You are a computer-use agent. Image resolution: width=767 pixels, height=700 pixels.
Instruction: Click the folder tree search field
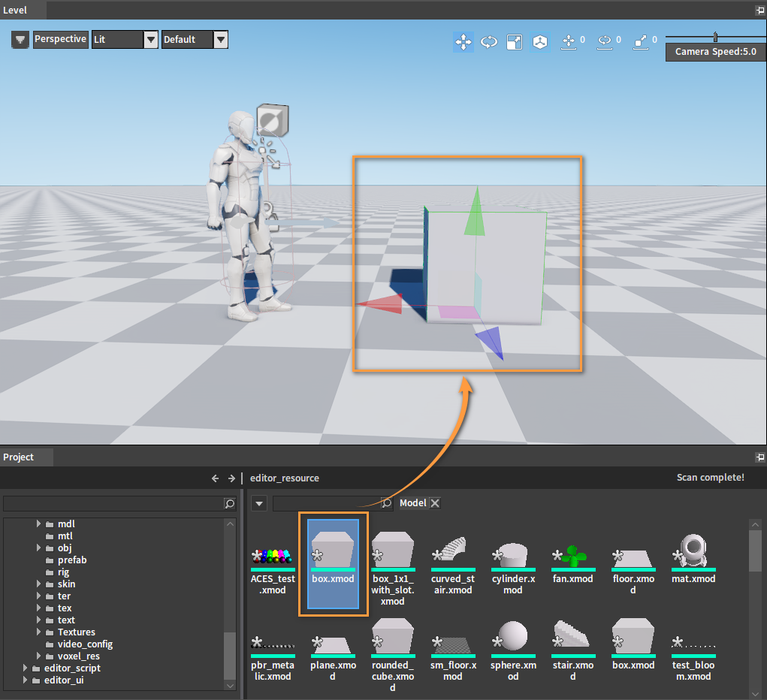click(113, 503)
